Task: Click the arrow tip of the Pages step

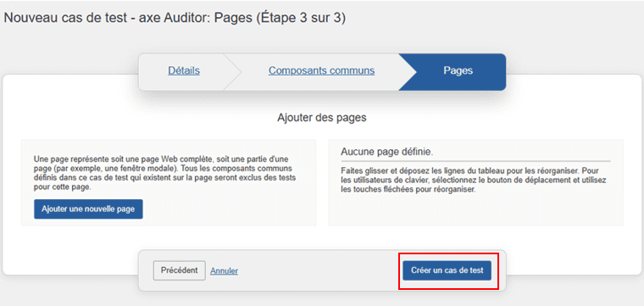Action: [408, 72]
